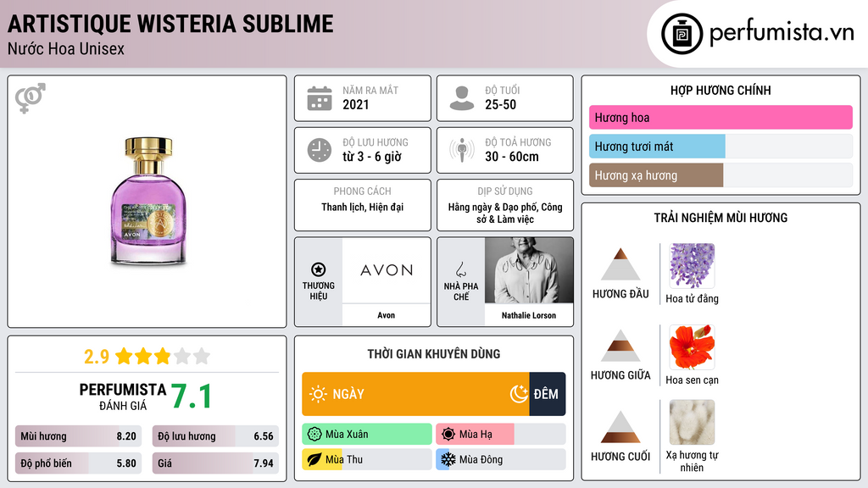This screenshot has width=868, height=488.
Task: Click the pink Hương hoa accord bar
Action: point(721,117)
